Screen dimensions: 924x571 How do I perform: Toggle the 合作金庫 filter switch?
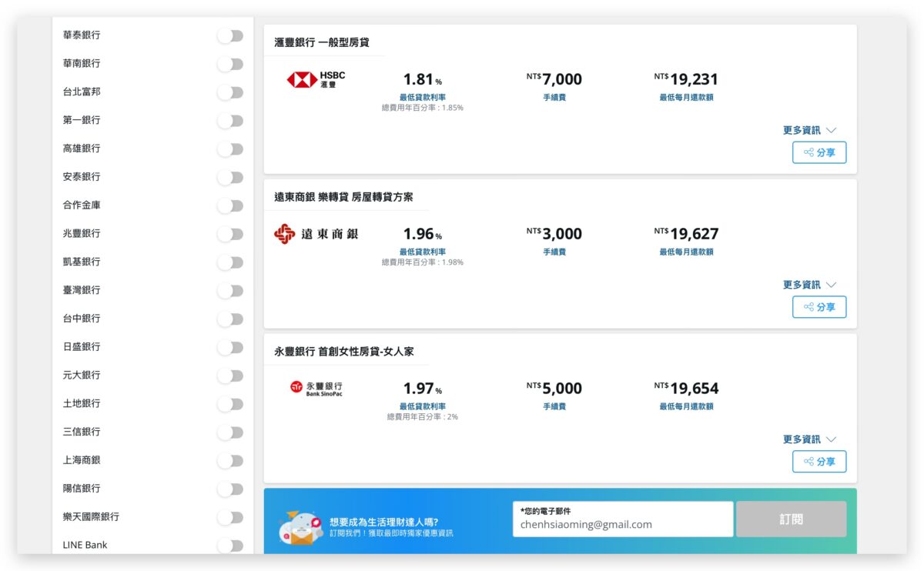pyautogui.click(x=230, y=205)
